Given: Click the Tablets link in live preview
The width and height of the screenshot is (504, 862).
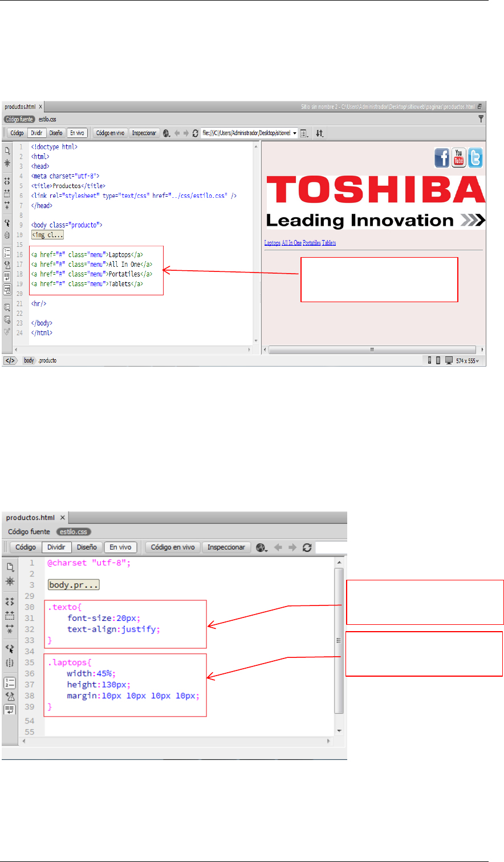Looking at the screenshot, I should (329, 243).
